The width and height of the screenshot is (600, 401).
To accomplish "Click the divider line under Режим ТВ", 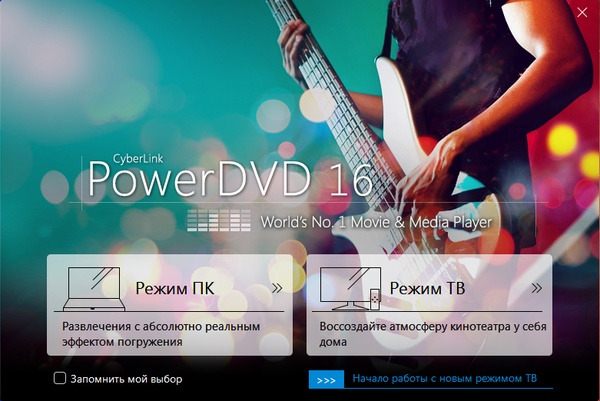I will click(x=430, y=311).
